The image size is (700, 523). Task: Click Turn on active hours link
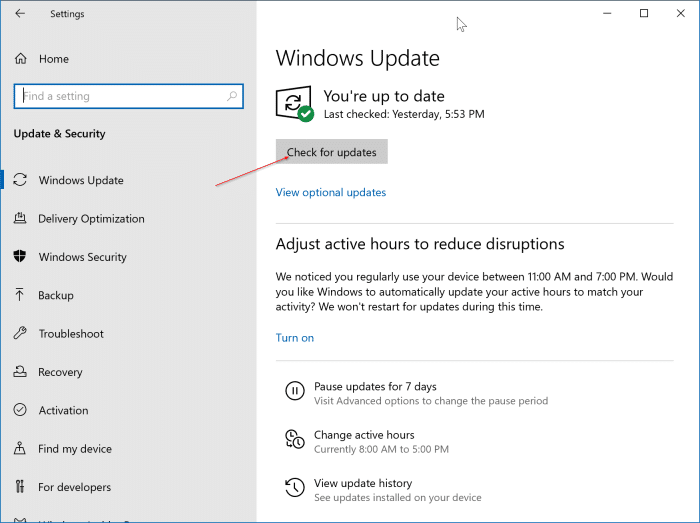tap(295, 338)
